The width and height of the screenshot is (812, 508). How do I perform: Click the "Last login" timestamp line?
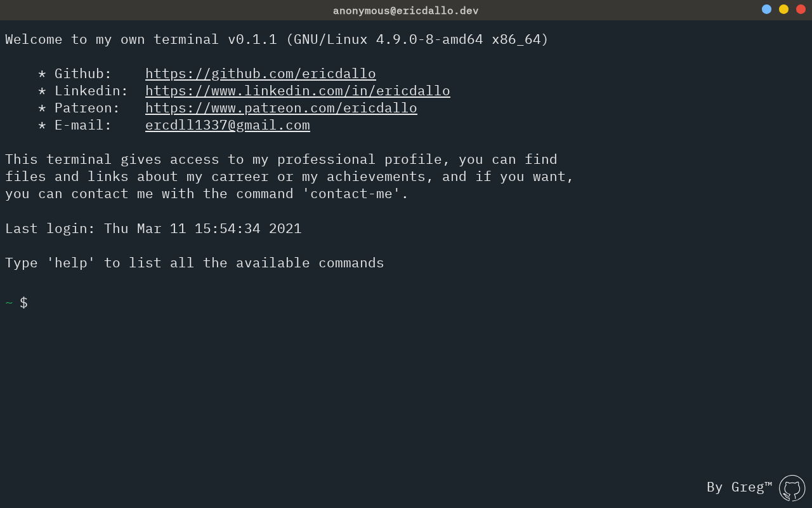pos(153,229)
